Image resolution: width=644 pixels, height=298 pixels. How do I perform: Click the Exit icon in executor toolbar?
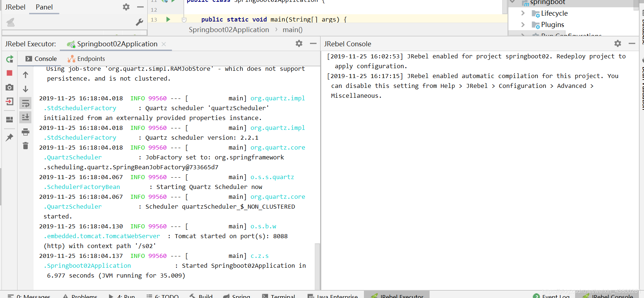(x=9, y=101)
